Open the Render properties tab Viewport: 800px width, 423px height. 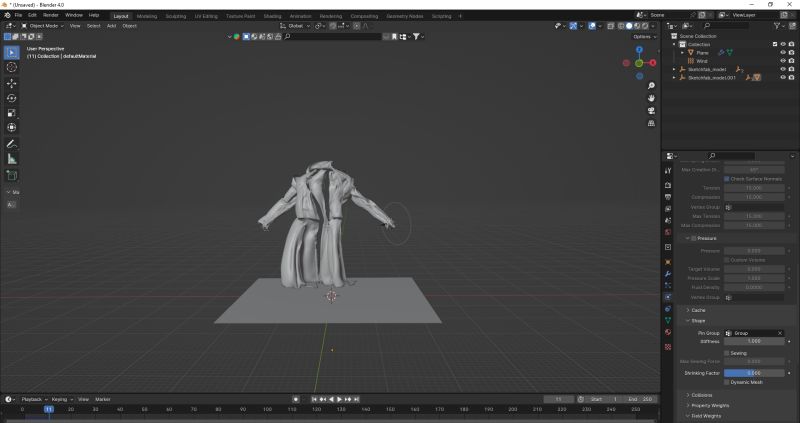tap(668, 185)
